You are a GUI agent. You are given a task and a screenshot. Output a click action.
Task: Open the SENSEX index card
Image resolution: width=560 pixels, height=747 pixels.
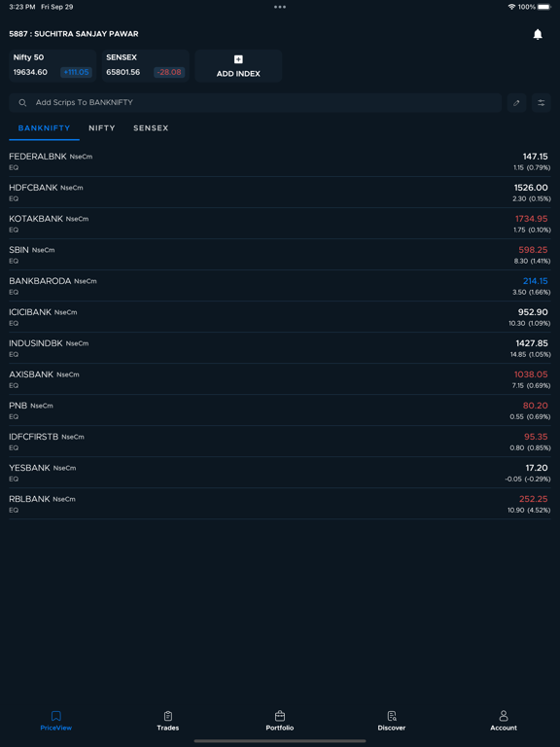point(145,66)
